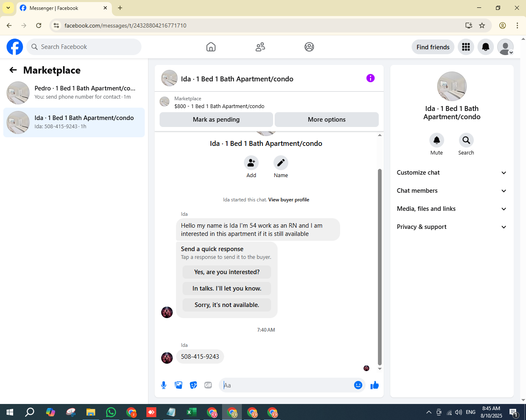Viewport: 526px width, 420px height.
Task: Open Pedro's apartment conversation
Action: coord(74,93)
